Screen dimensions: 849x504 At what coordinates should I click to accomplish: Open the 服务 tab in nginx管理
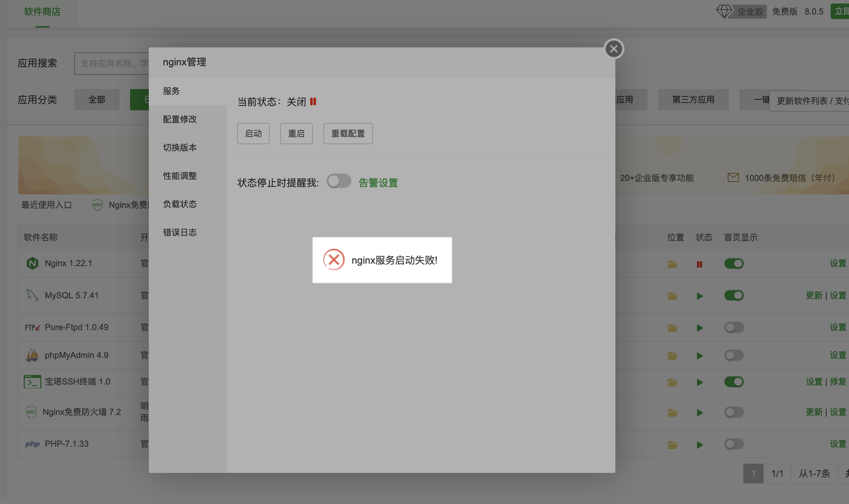pyautogui.click(x=188, y=91)
